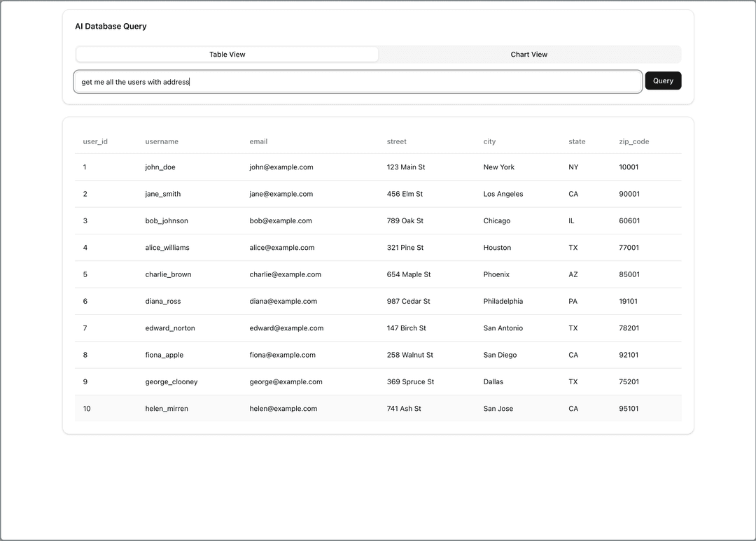Click the email column header

point(258,141)
